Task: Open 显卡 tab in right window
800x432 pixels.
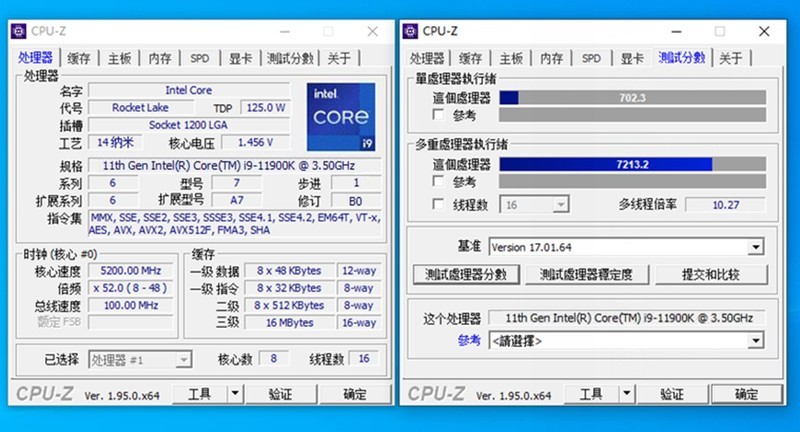Action: (x=632, y=58)
